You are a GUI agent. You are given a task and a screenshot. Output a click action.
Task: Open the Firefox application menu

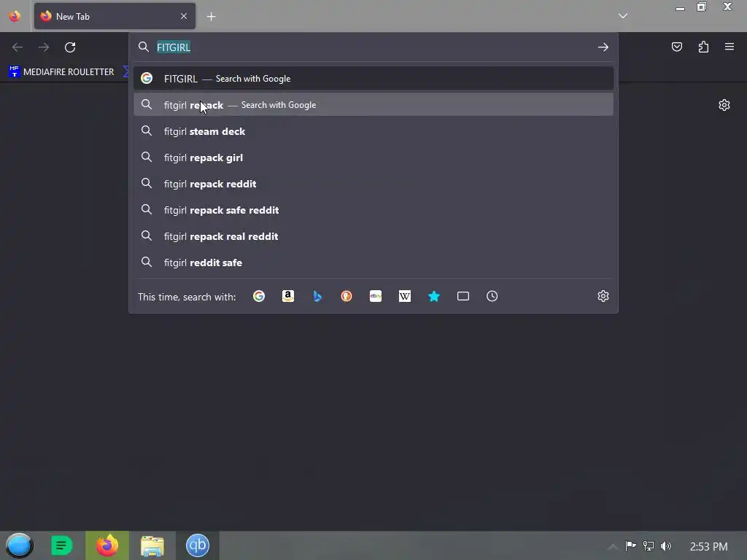tap(729, 47)
